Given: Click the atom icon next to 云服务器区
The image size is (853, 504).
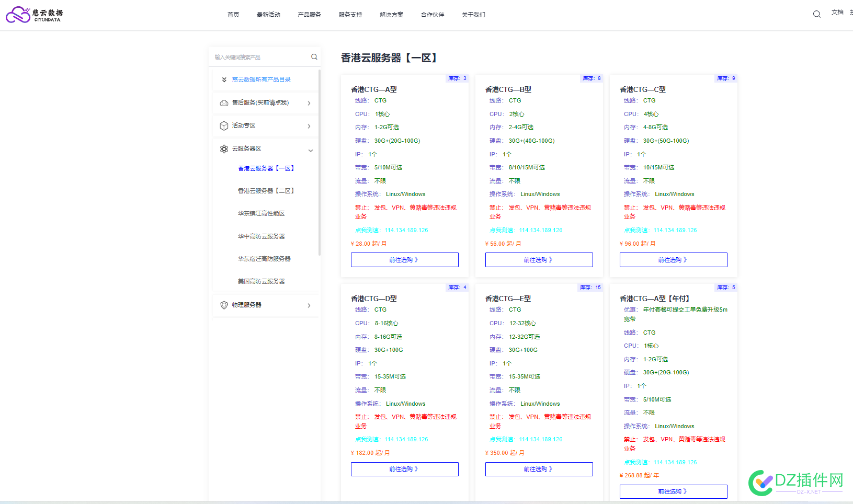Looking at the screenshot, I should [224, 149].
